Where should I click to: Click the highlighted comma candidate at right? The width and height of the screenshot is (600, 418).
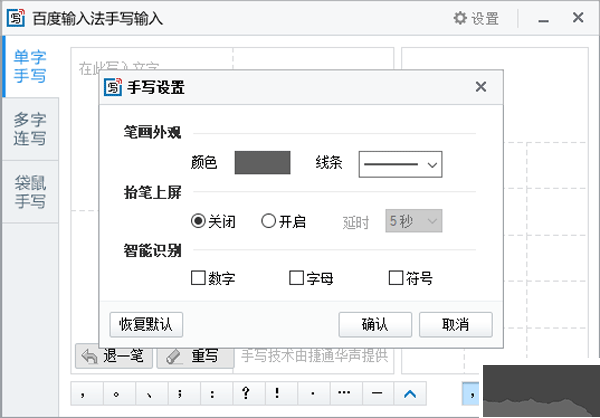(472, 393)
